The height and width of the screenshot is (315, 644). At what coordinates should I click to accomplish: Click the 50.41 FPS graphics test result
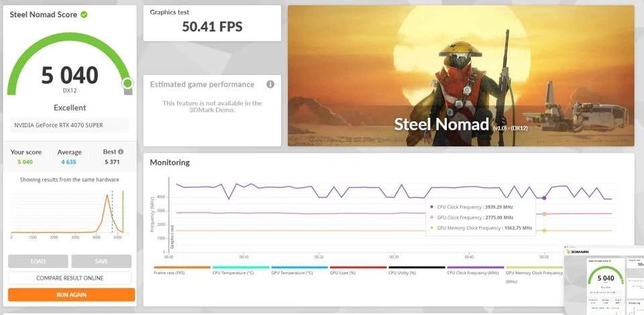coord(213,27)
